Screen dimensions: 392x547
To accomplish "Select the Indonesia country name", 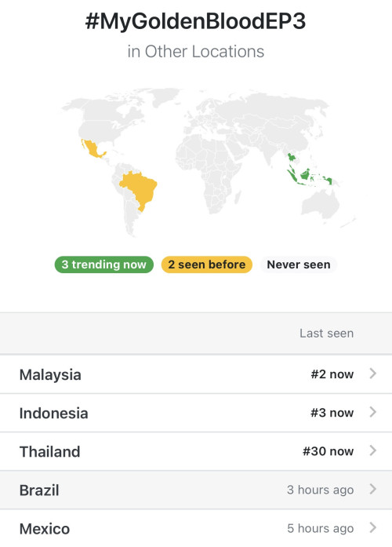I will [53, 414].
